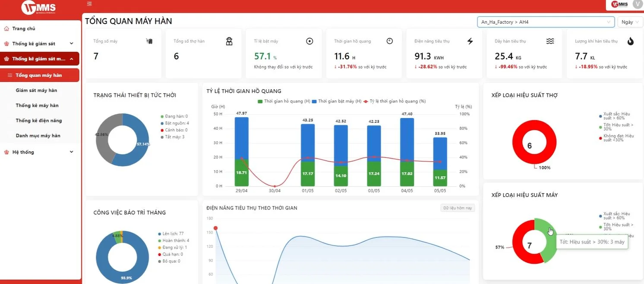Click the MMS logo in the top right
This screenshot has width=644, height=284.
click(x=619, y=4)
